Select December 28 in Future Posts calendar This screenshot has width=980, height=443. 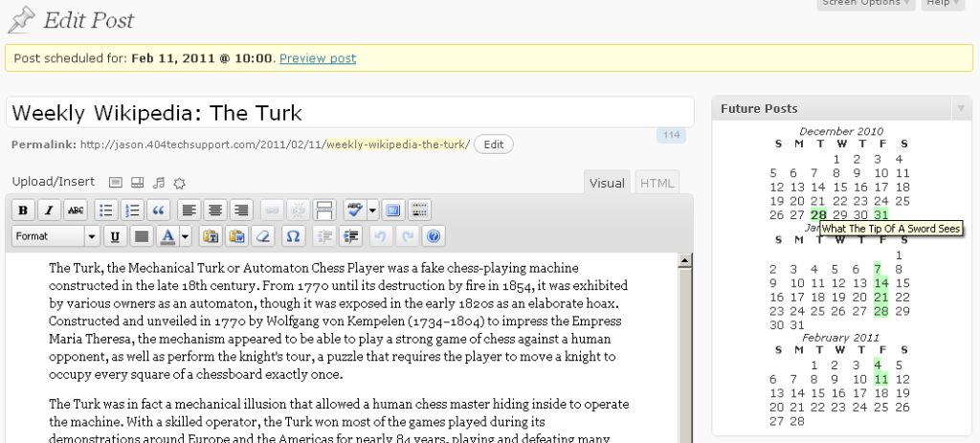(818, 215)
